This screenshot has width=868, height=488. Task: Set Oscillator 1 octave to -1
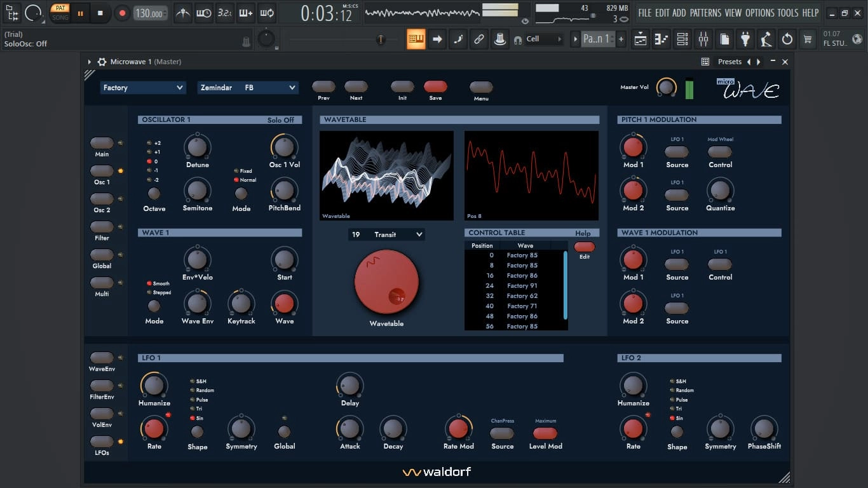pos(149,170)
